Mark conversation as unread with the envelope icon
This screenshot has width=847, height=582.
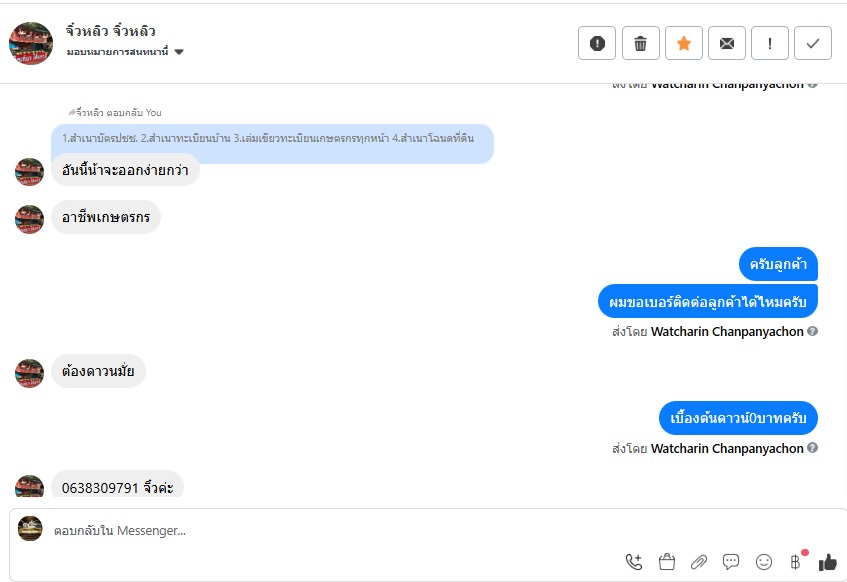[727, 43]
